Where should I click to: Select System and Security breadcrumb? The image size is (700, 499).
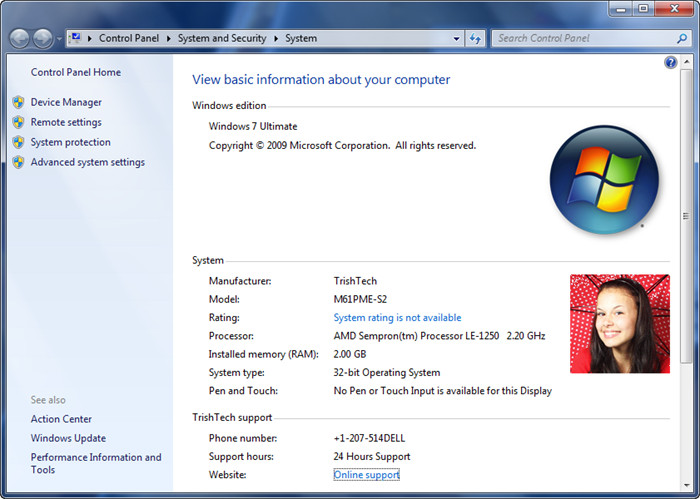222,38
